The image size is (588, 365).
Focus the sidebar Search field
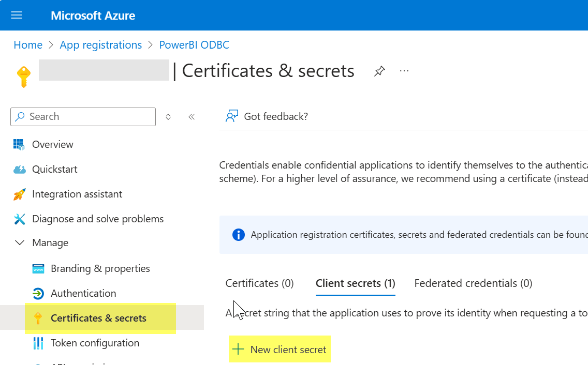[x=83, y=116]
